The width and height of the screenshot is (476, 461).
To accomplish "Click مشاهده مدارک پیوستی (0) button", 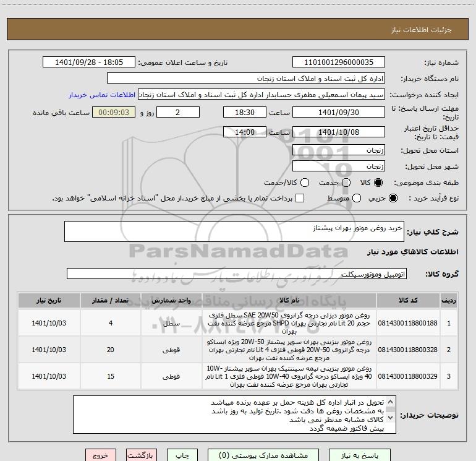I will tap(263, 455).
